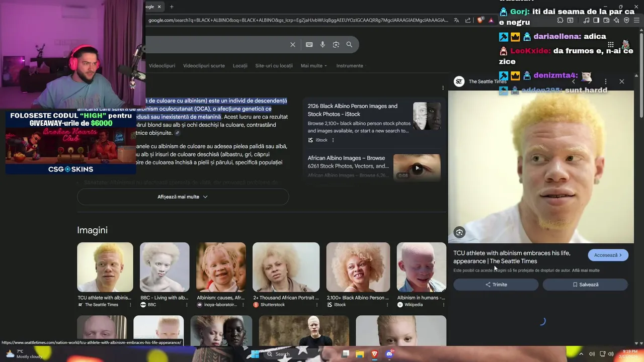Search by image with Google Lens icon
Viewport: 644px width, 362px height.
pos(336,44)
